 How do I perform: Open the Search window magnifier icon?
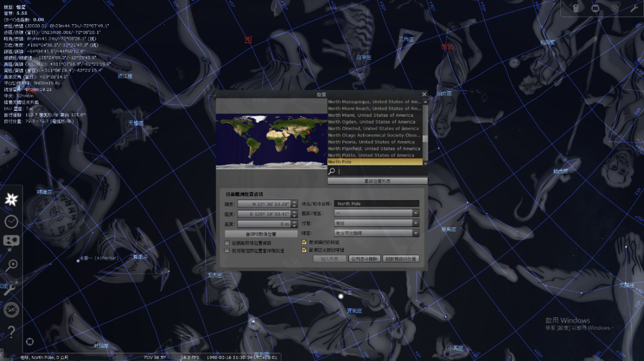11,265
